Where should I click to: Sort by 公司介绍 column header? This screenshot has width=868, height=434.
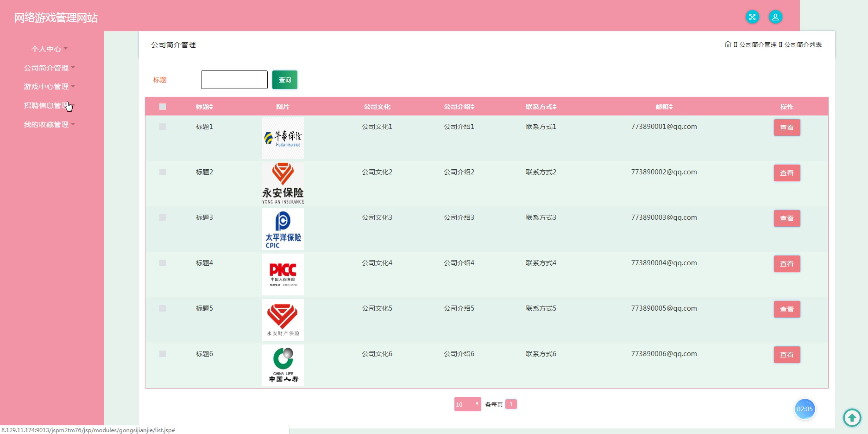click(459, 107)
